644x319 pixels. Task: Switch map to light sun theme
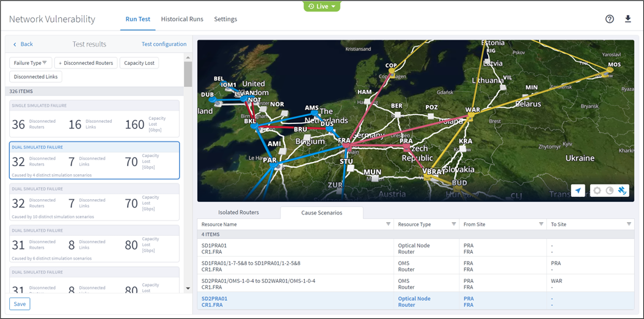tap(597, 191)
